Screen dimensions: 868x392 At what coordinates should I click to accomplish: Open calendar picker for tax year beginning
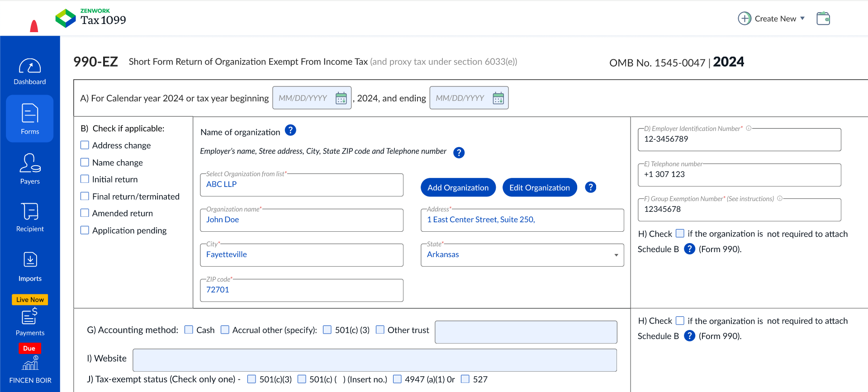pos(341,98)
